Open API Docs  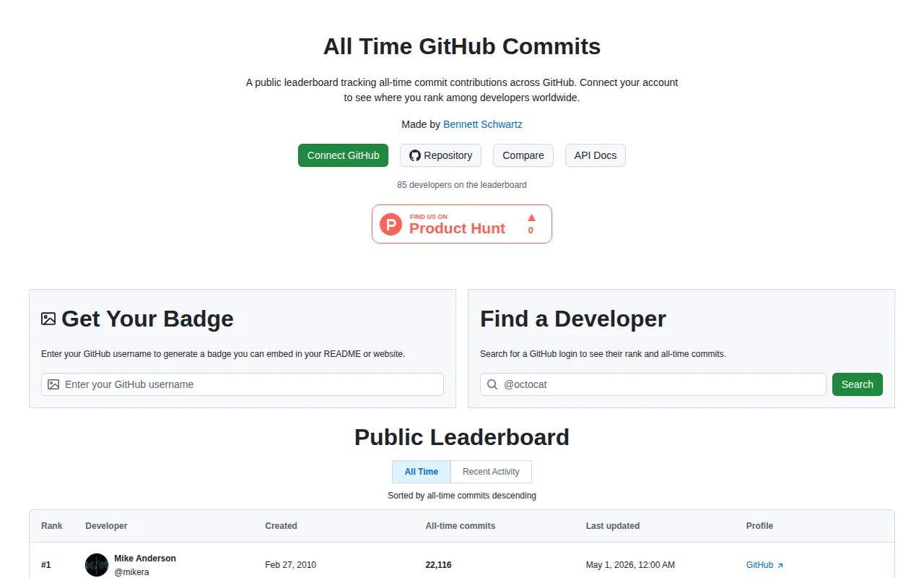pos(596,155)
